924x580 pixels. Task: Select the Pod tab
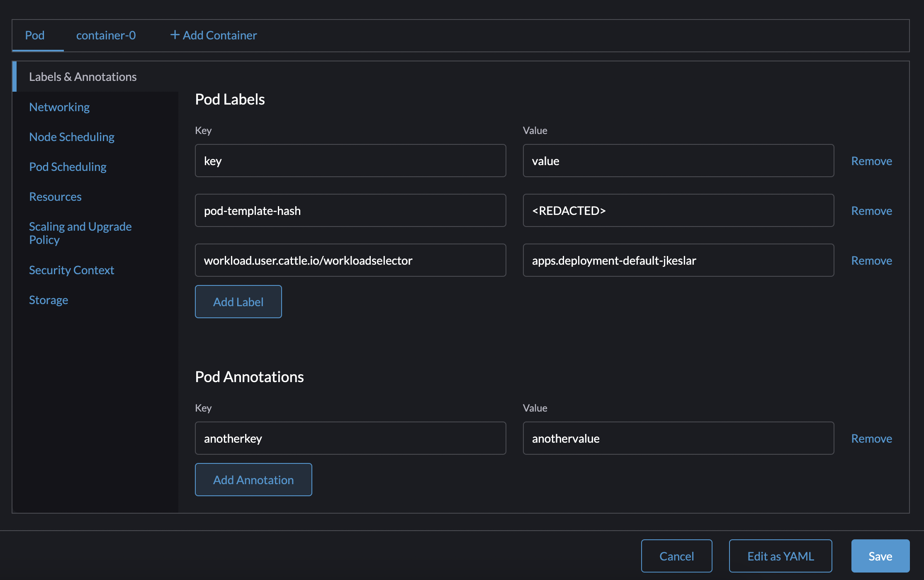click(35, 36)
